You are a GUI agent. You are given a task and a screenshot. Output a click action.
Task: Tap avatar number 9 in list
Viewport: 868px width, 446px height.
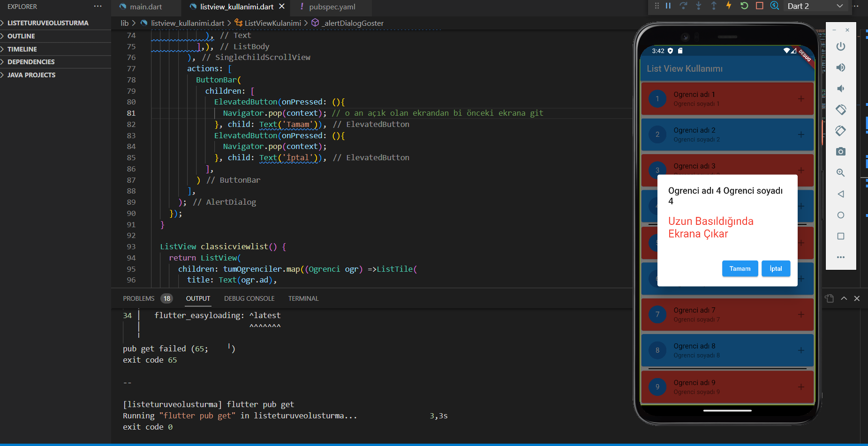657,387
